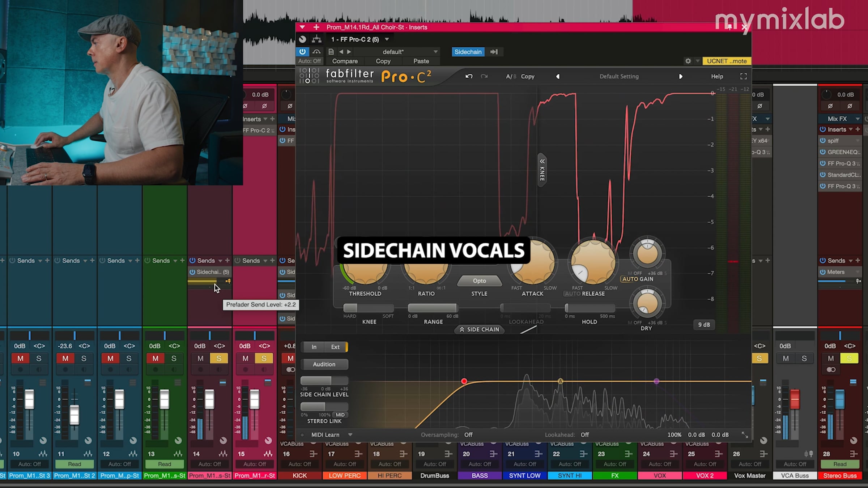This screenshot has height=488, width=868.
Task: Click the Compare button
Action: 345,61
